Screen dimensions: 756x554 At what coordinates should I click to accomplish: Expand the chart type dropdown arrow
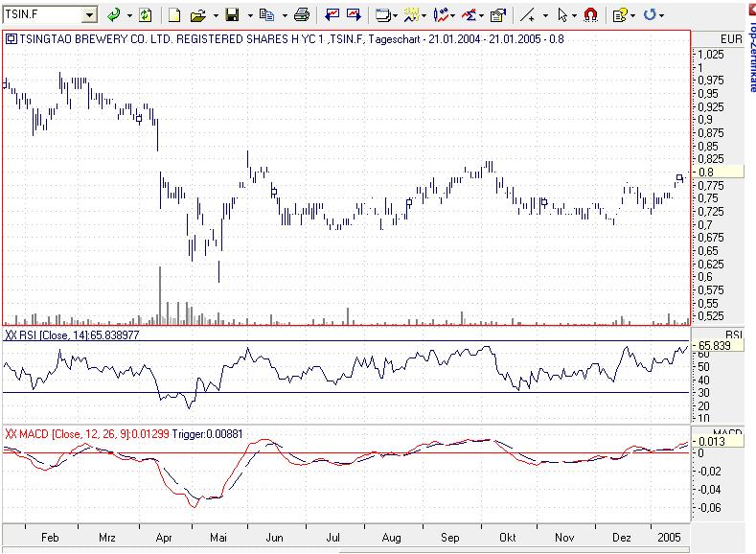[x=452, y=15]
